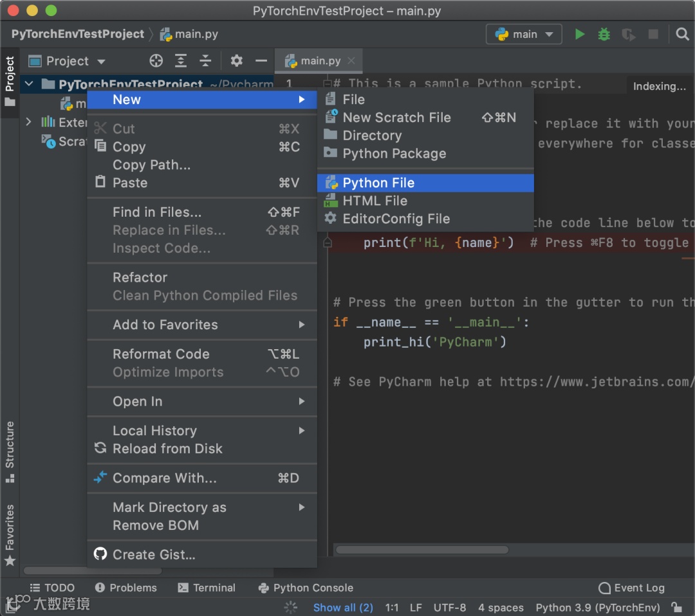The width and height of the screenshot is (695, 616).
Task: Close the main.py editor tab
Action: coord(351,61)
